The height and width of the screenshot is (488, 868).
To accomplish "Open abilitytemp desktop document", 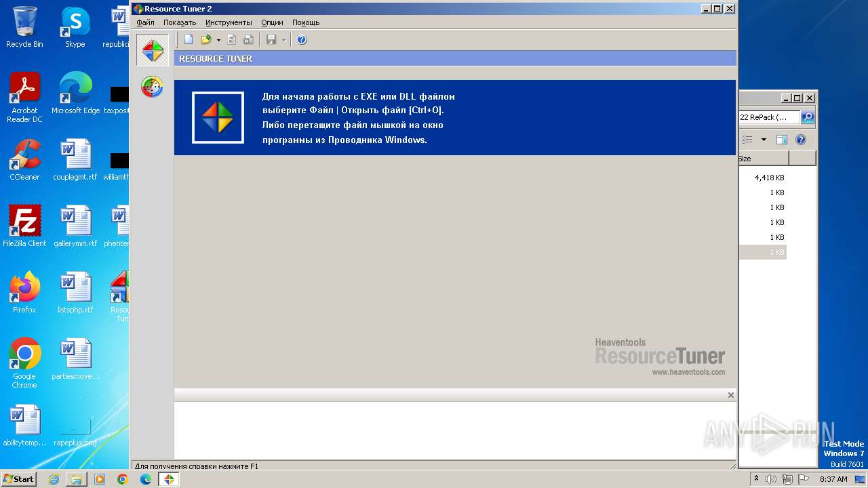I will (24, 426).
